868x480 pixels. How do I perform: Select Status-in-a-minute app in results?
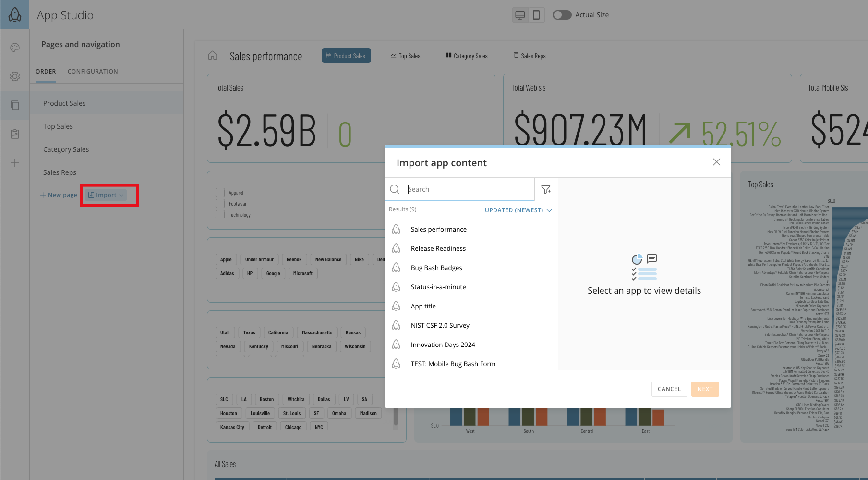pos(471,287)
